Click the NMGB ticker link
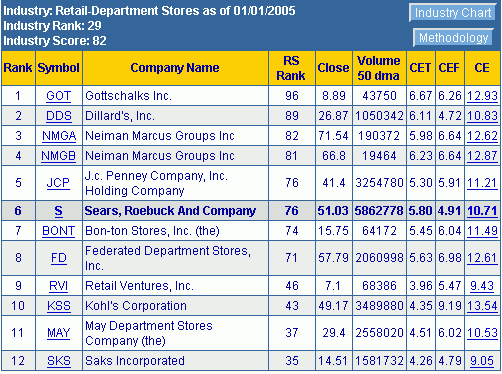The height and width of the screenshot is (374, 502). click(58, 156)
